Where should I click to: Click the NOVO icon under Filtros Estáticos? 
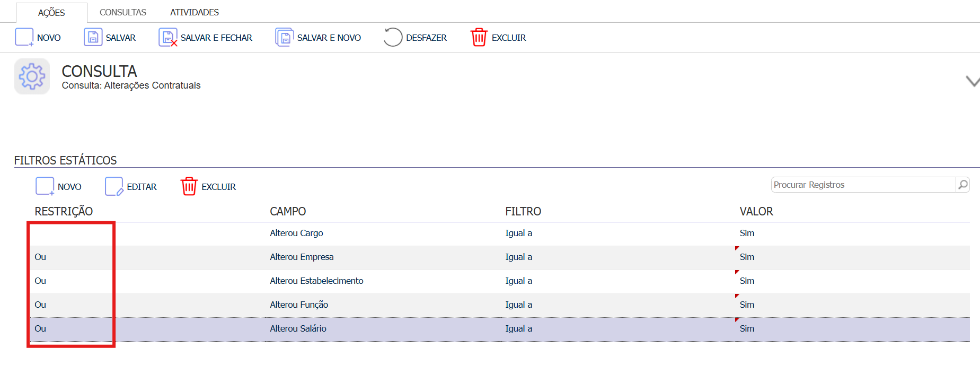coord(45,187)
